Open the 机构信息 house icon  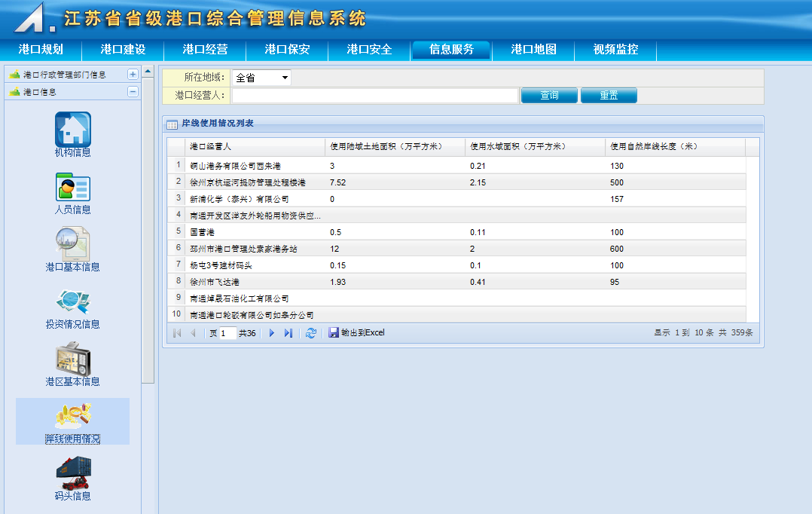pyautogui.click(x=73, y=129)
